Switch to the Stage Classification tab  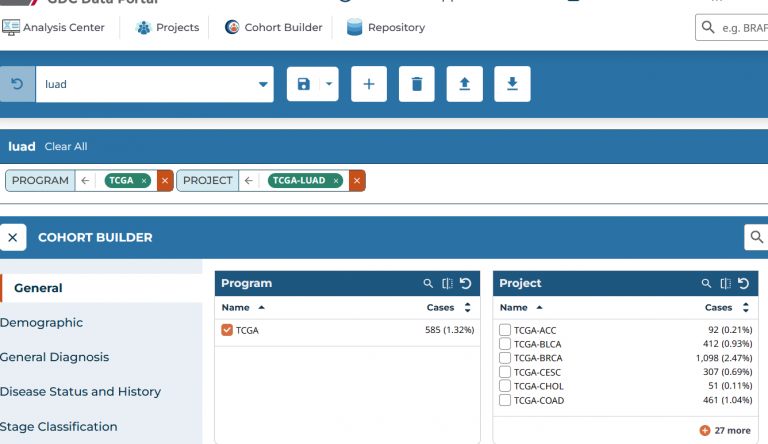pos(59,427)
